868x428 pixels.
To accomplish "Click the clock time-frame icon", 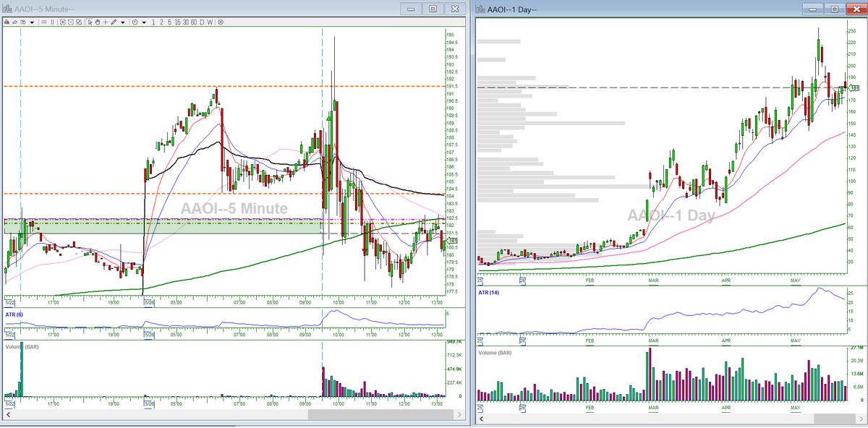I will point(135,22).
